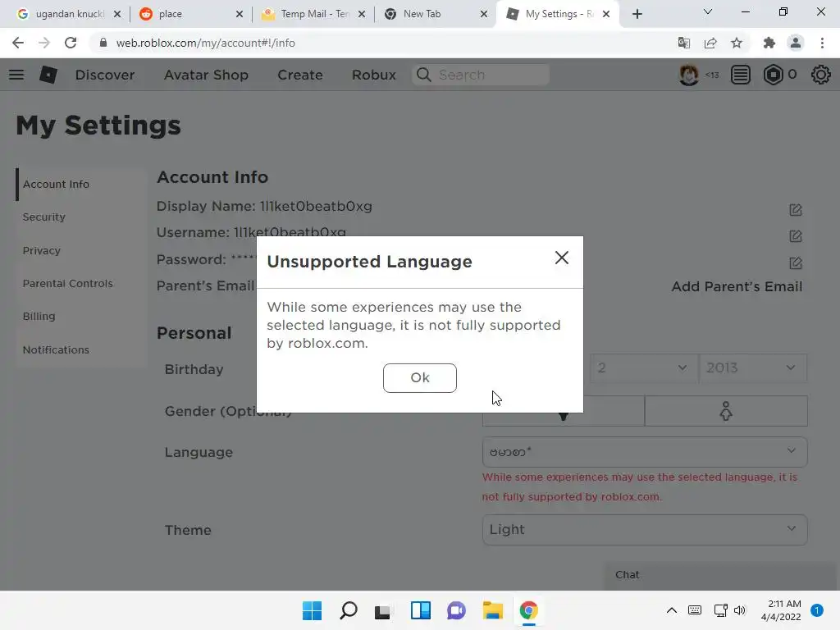Edit the Display Name
The image size is (840, 630).
click(796, 210)
